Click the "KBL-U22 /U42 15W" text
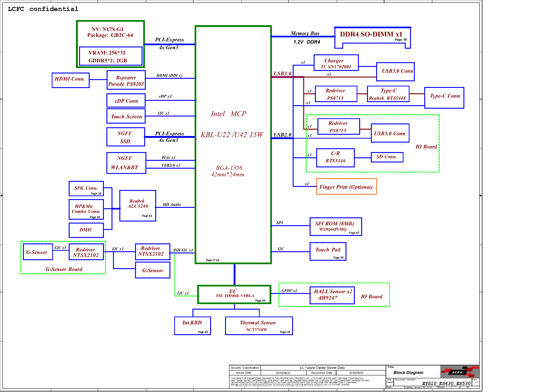Viewport: 554px width, 392px height. 232,135
